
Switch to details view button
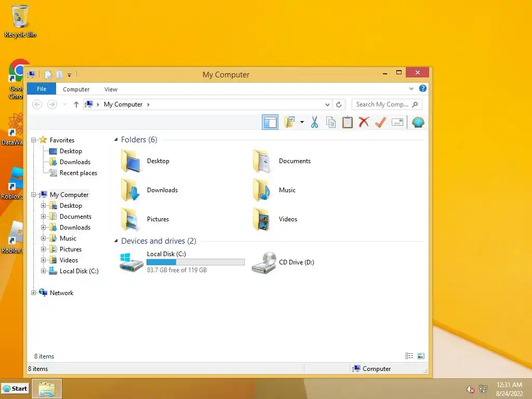click(x=409, y=355)
